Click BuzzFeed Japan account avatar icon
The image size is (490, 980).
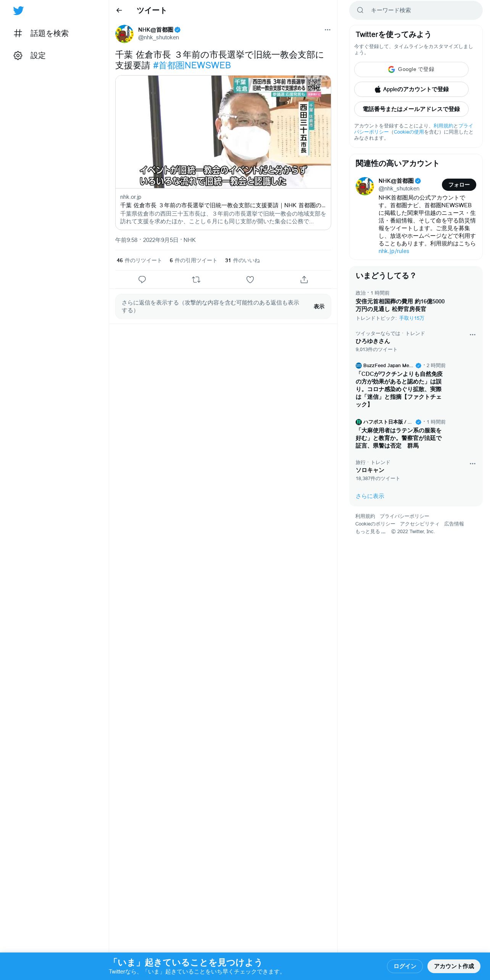359,366
